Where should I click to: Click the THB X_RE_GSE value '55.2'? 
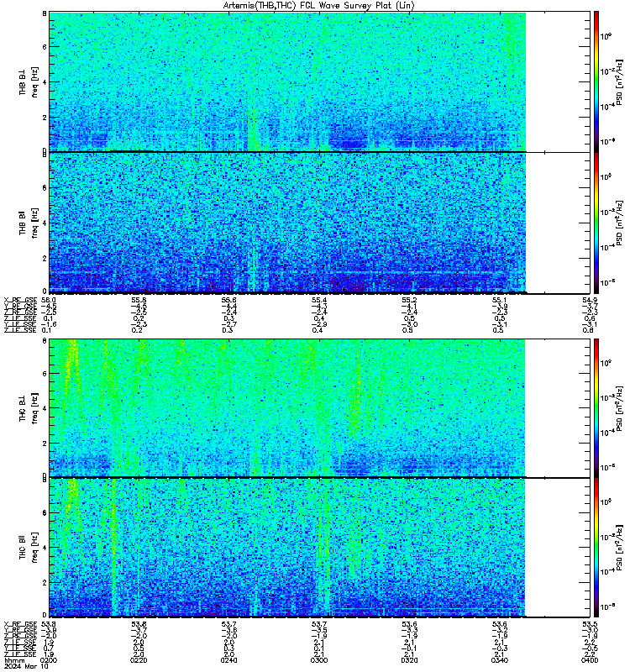410,301
